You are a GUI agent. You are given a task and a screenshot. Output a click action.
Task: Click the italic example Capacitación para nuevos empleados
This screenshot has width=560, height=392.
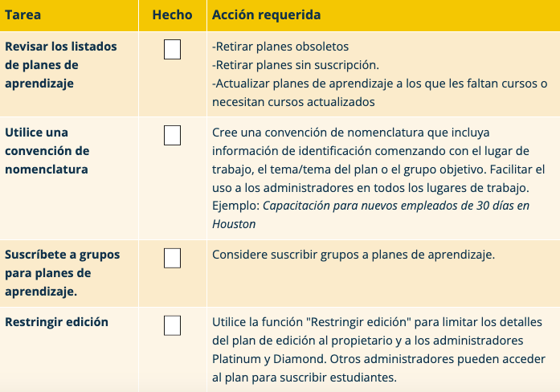(x=396, y=206)
